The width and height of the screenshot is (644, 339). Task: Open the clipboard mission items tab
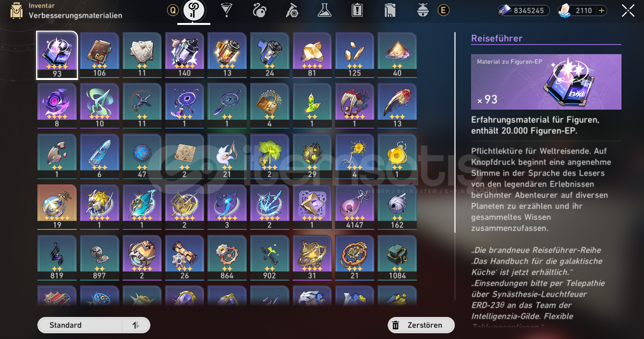[x=357, y=10]
